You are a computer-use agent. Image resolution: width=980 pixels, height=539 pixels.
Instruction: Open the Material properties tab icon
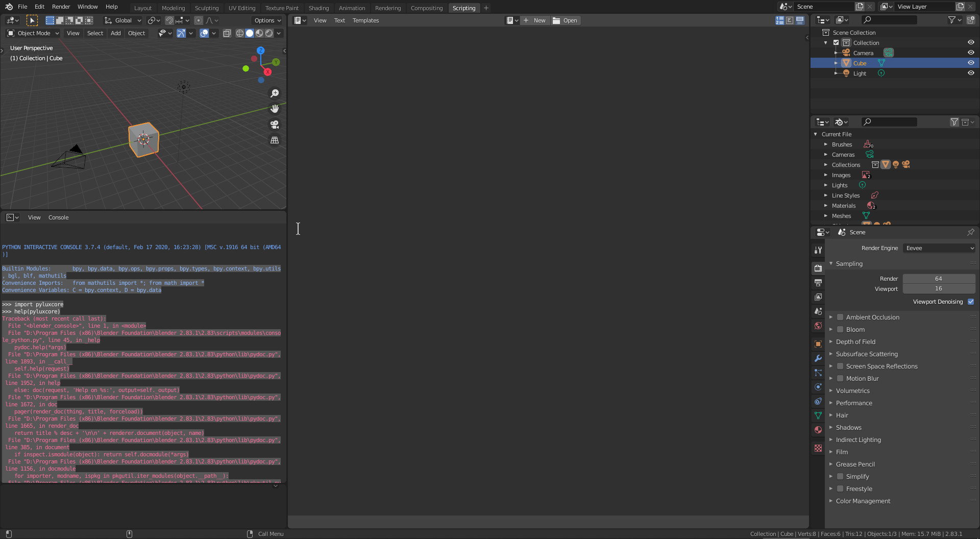click(818, 430)
